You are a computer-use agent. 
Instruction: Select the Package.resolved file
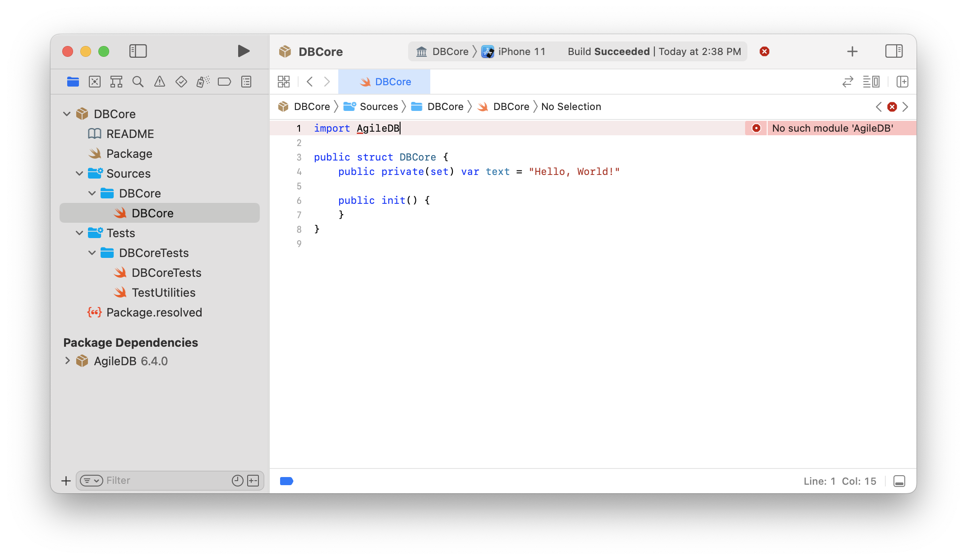pos(155,311)
